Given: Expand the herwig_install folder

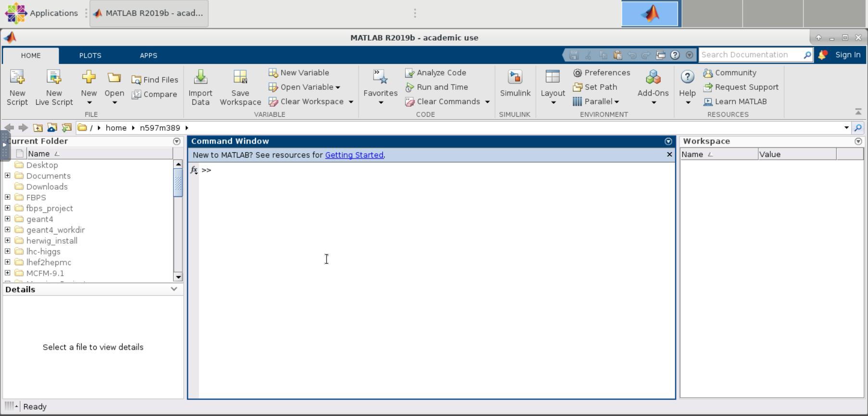Looking at the screenshot, I should pos(7,240).
